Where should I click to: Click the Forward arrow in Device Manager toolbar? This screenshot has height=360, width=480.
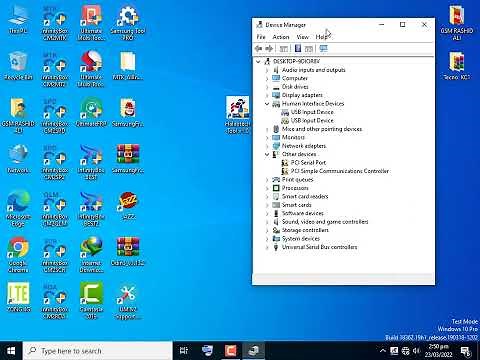[x=269, y=49]
